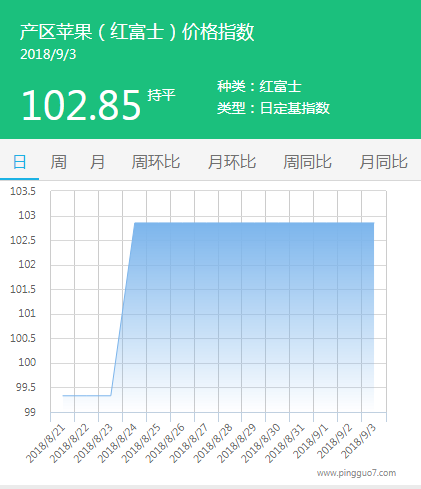Click the 2018/9/1 x-axis date label
This screenshot has width=421, height=489.
(x=312, y=441)
